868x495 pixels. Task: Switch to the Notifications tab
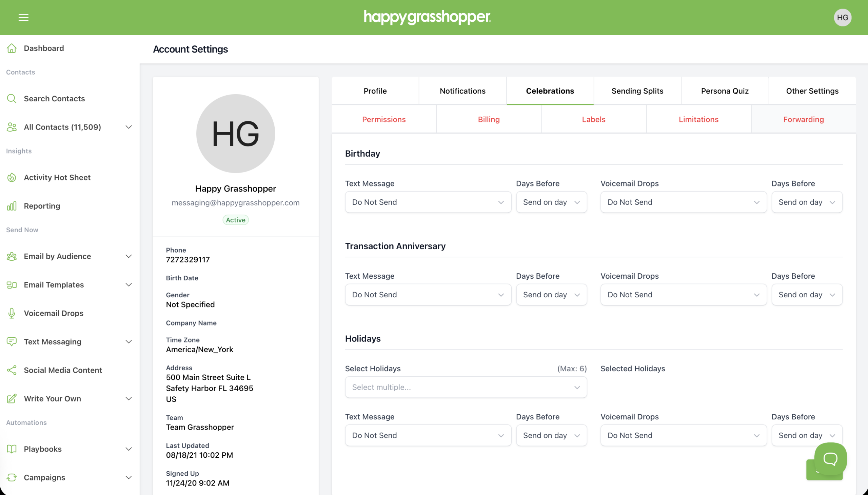462,91
